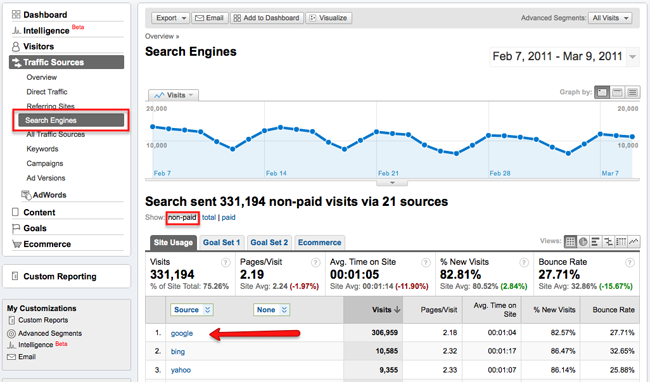
Task: Open the bing source row
Action: tap(178, 351)
